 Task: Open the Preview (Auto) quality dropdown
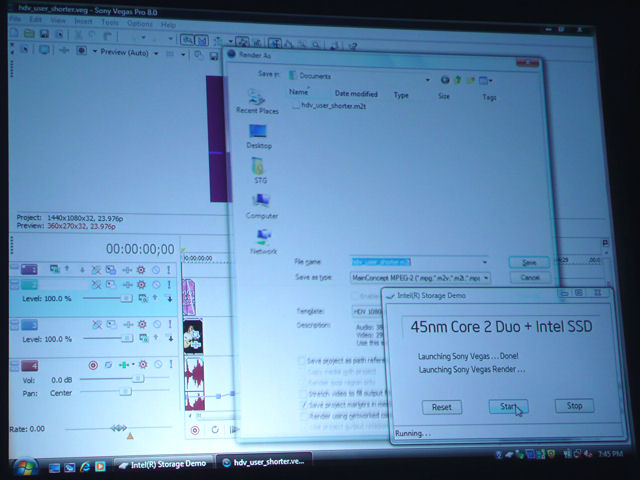coord(156,53)
